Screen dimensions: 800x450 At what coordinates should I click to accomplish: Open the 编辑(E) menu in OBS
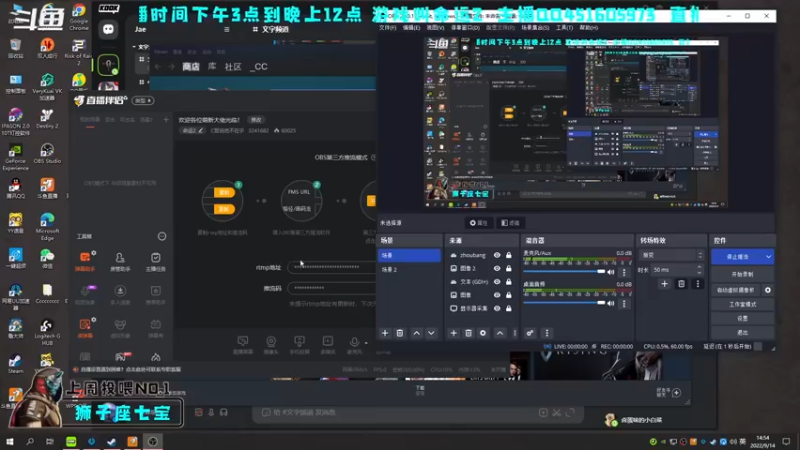click(x=411, y=28)
